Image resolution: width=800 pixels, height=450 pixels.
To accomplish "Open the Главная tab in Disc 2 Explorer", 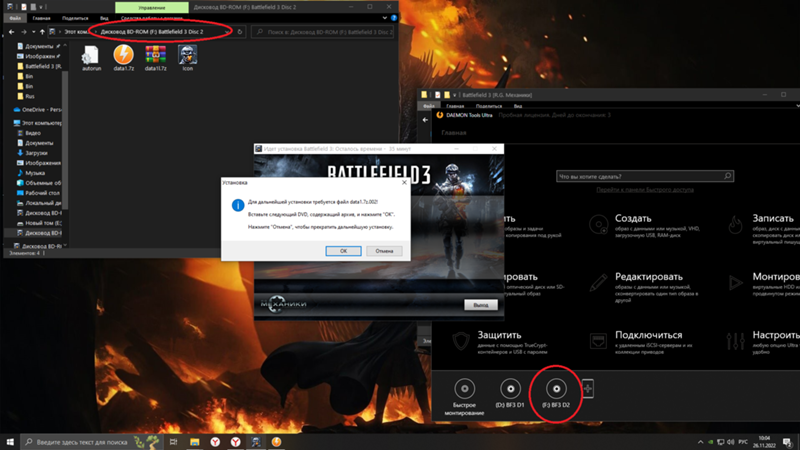I will pos(41,18).
